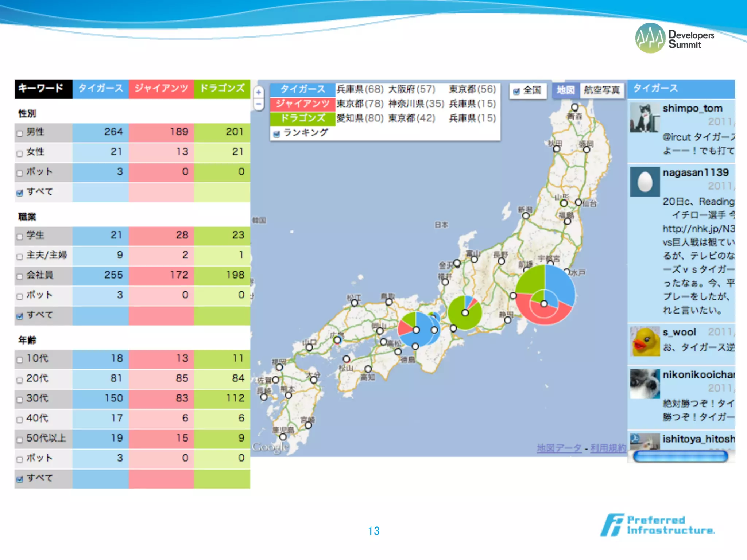Click the Osaka pie chart marker

coord(418,329)
